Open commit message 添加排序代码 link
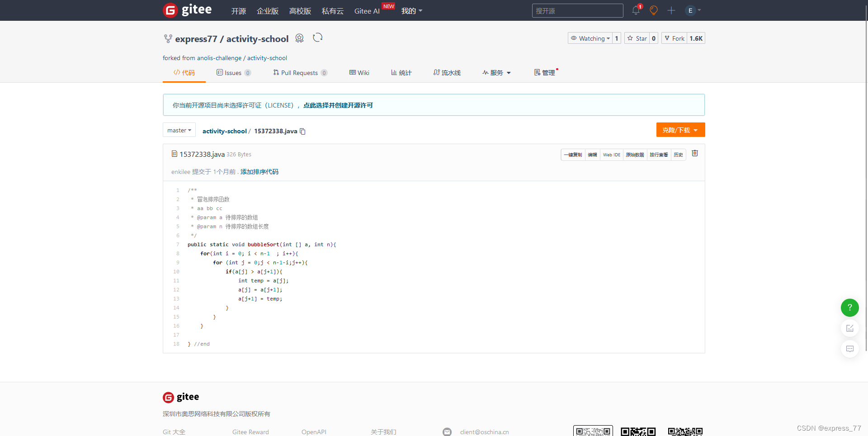This screenshot has width=868, height=436. 259,172
